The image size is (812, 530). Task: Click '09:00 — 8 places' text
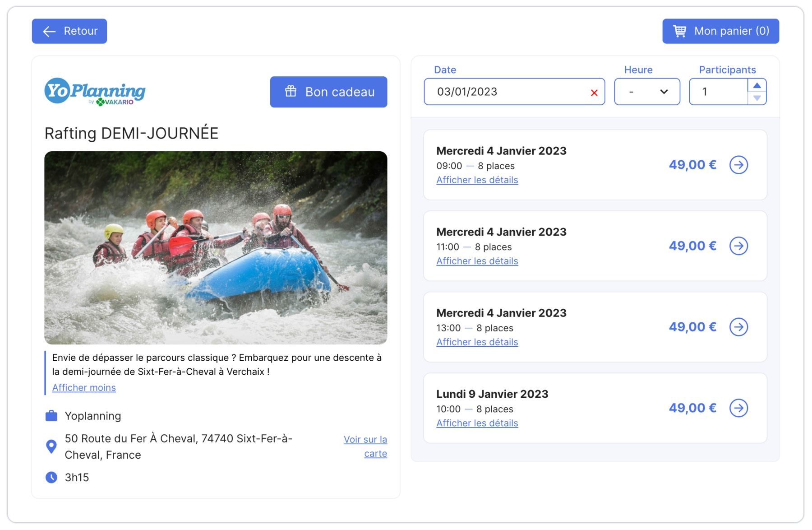pyautogui.click(x=475, y=166)
